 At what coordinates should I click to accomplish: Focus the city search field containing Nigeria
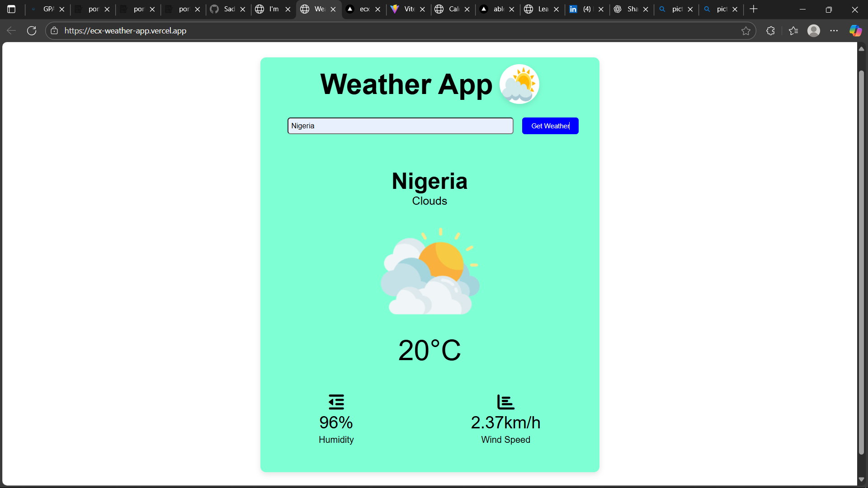(400, 126)
